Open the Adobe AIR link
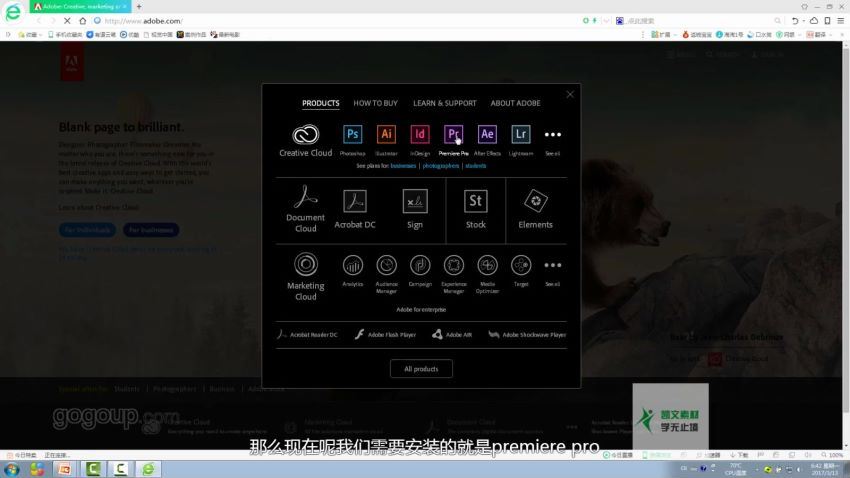Image resolution: width=850 pixels, height=478 pixels. click(452, 334)
